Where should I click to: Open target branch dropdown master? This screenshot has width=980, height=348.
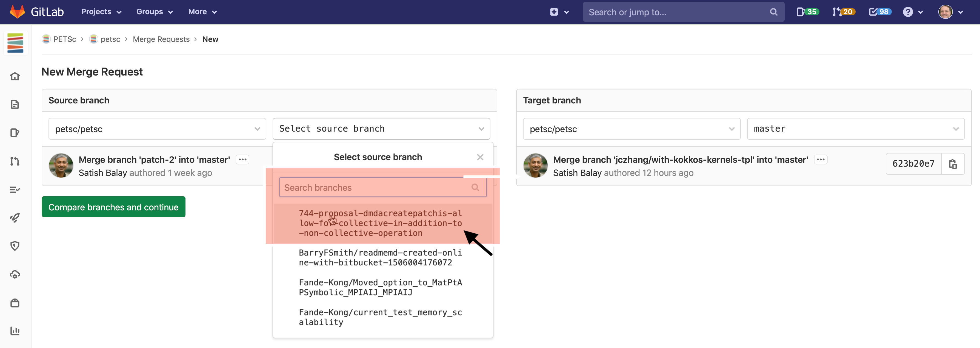pos(856,129)
